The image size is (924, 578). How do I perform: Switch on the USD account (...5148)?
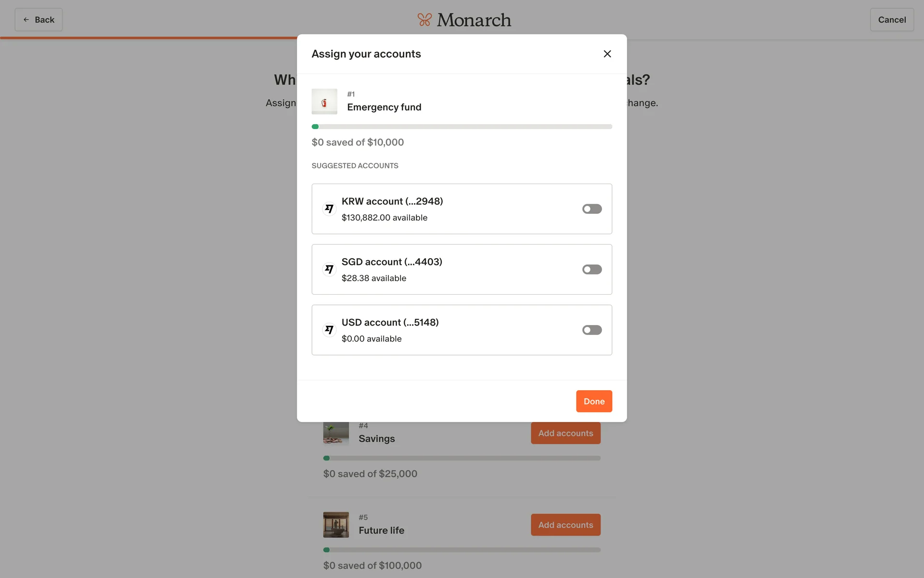click(591, 330)
